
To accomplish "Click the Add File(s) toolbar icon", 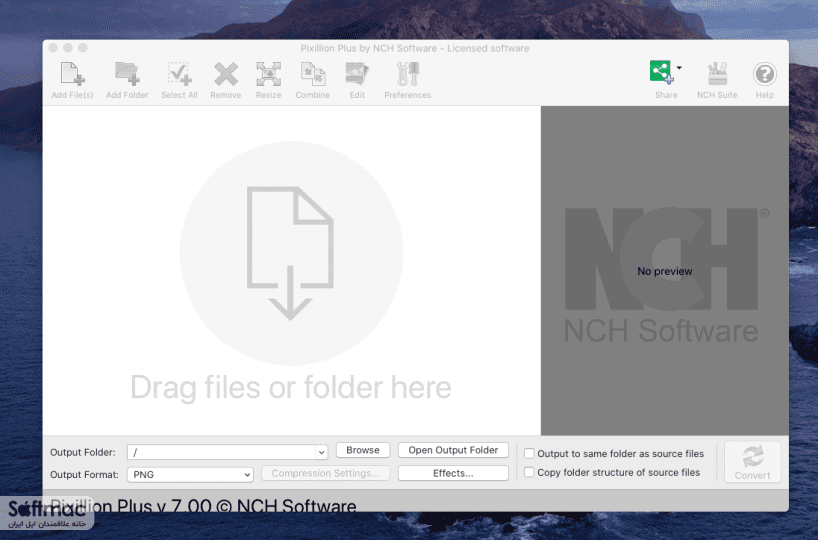I will coord(72,74).
